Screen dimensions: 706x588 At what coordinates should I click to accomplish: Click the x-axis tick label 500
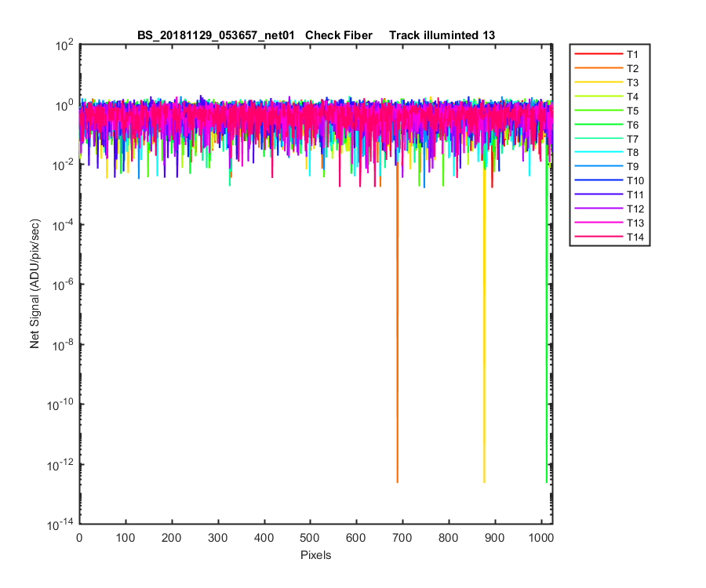310,538
